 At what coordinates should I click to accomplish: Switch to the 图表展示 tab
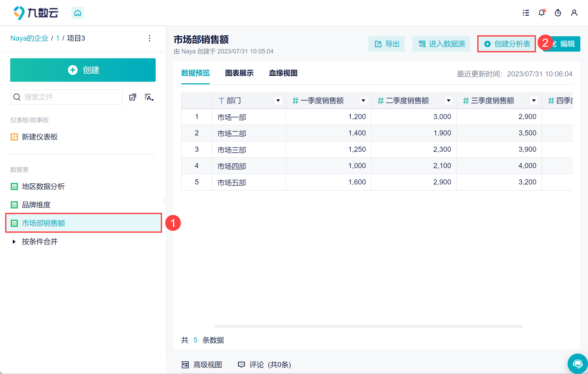(x=239, y=73)
